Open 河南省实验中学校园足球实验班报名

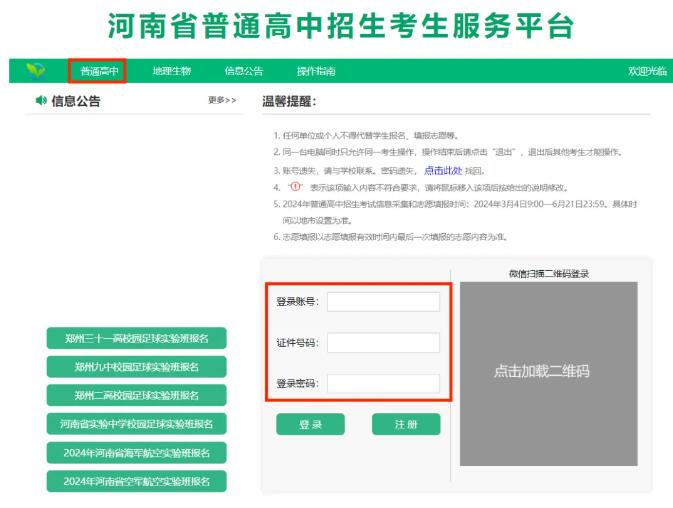pos(136,424)
